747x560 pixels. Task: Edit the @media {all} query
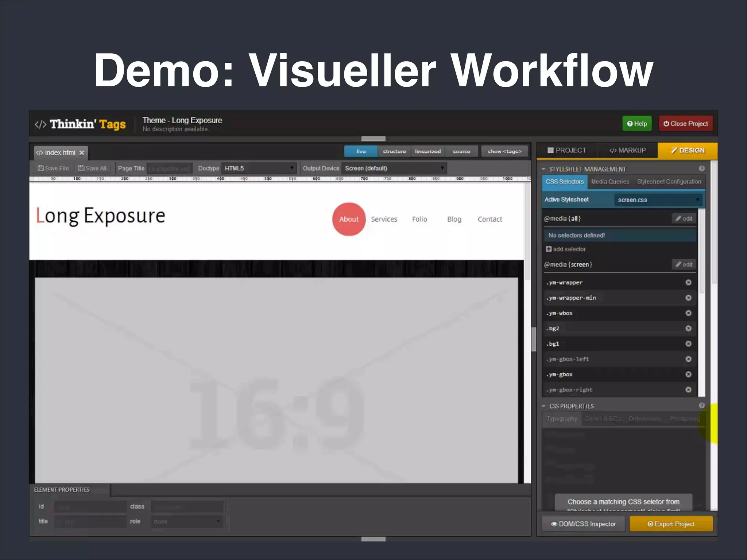pos(684,218)
